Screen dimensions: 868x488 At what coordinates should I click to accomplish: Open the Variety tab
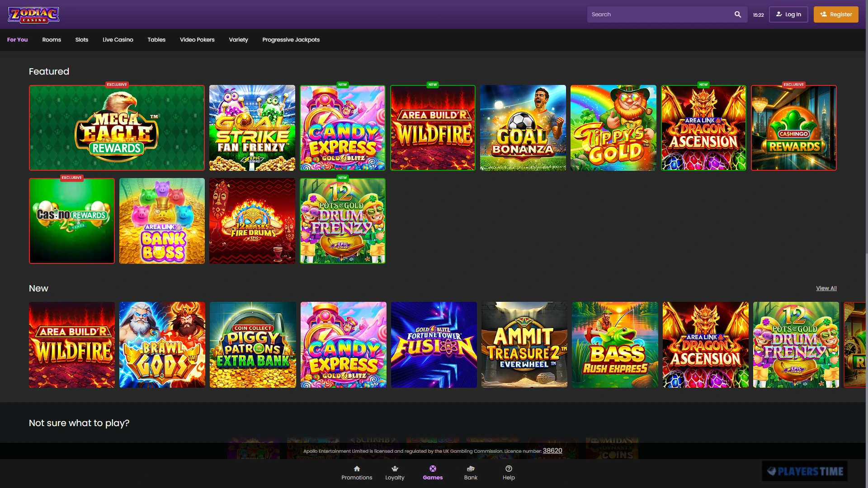[238, 40]
